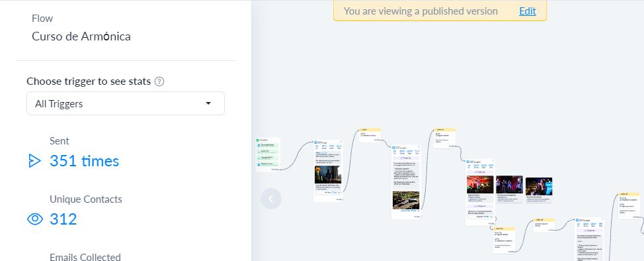
Task: Select first yellow Actions node header
Action: coord(370,130)
